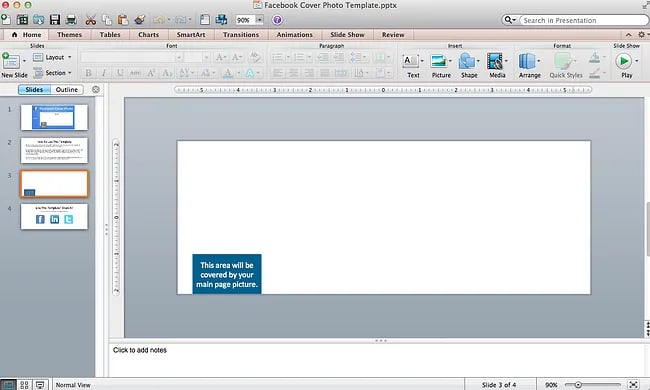Toggle Subscript formatting
The image size is (650, 390).
tap(167, 73)
